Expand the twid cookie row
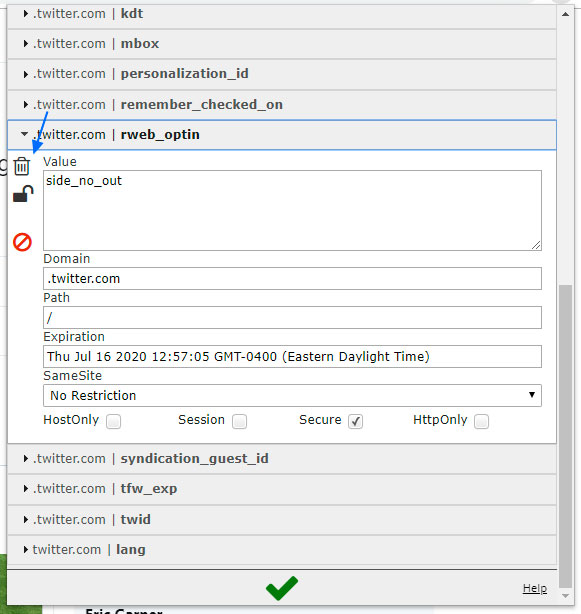 click(x=282, y=520)
